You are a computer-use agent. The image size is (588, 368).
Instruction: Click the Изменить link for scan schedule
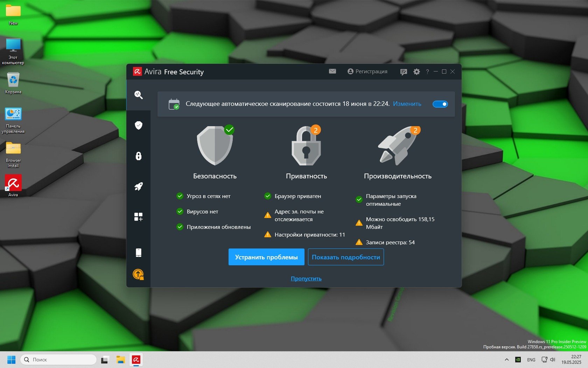pyautogui.click(x=407, y=104)
